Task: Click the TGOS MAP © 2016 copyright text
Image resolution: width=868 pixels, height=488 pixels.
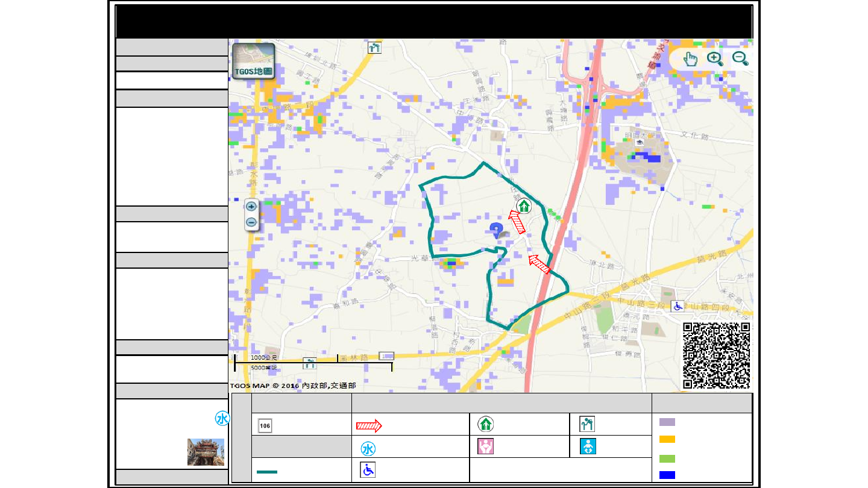Action: click(293, 385)
